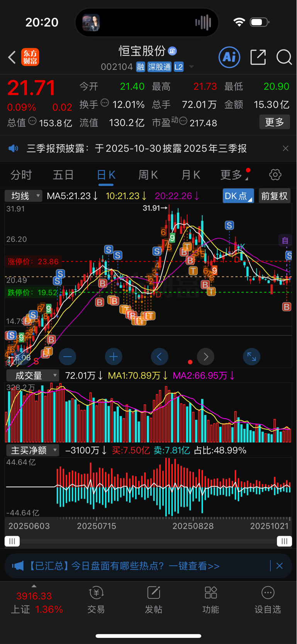Move chart left with arrow button

pos(159,357)
